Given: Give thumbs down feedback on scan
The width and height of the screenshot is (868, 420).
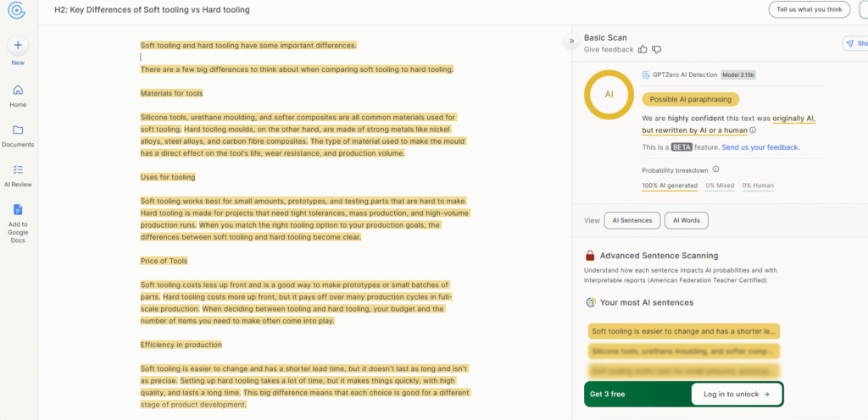Looking at the screenshot, I should tap(657, 49).
